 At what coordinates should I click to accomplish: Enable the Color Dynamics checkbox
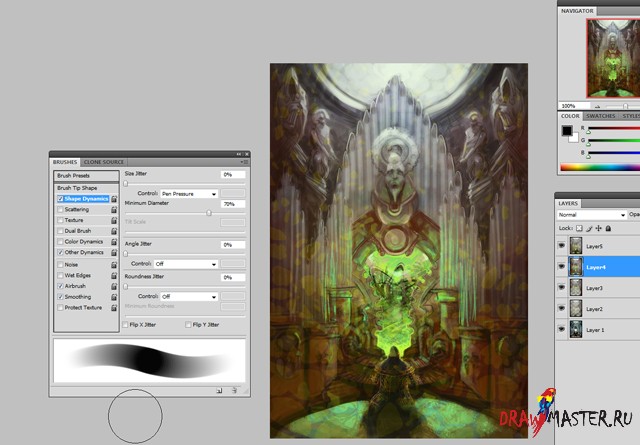60,242
